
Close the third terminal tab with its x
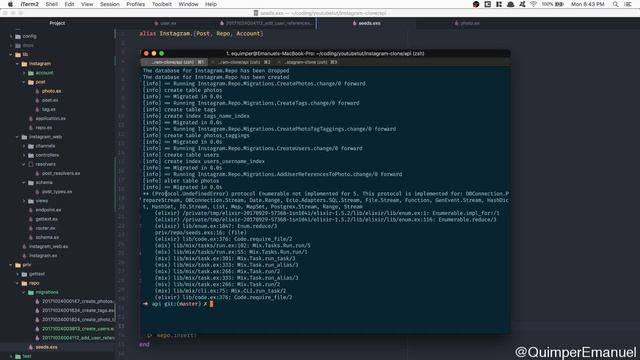pyautogui.click(x=279, y=62)
